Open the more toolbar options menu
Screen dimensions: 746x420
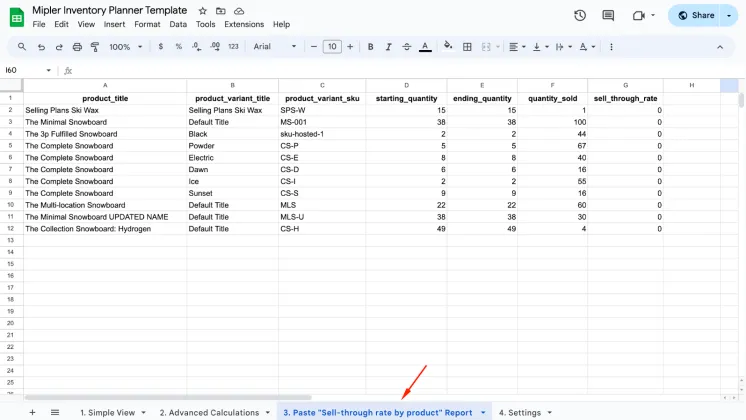pyautogui.click(x=611, y=47)
